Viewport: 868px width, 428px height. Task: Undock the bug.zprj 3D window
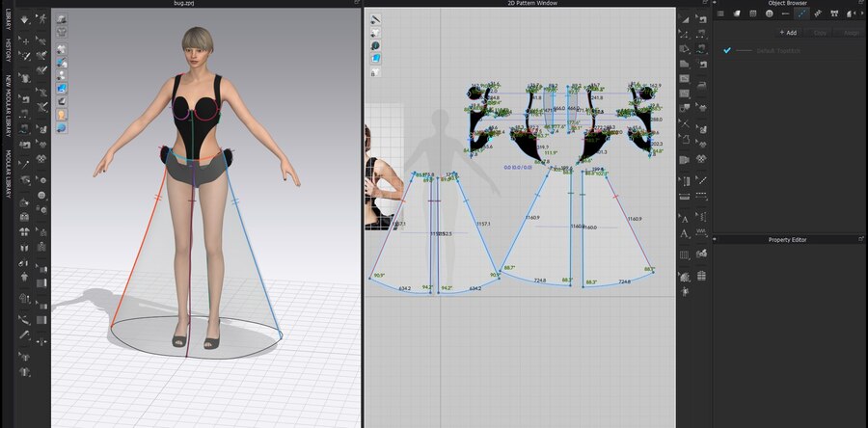pos(358,3)
